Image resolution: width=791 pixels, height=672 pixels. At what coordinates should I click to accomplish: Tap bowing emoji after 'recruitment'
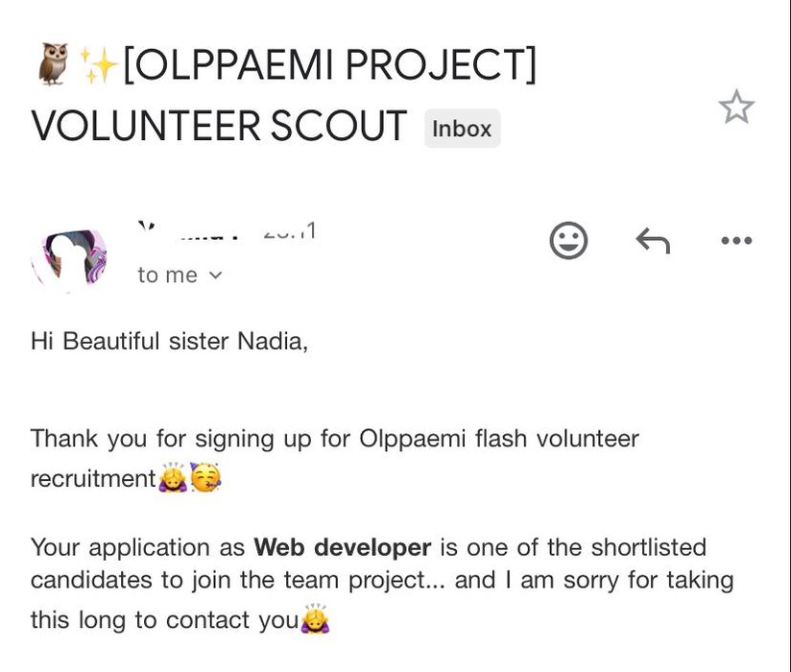[x=173, y=477]
